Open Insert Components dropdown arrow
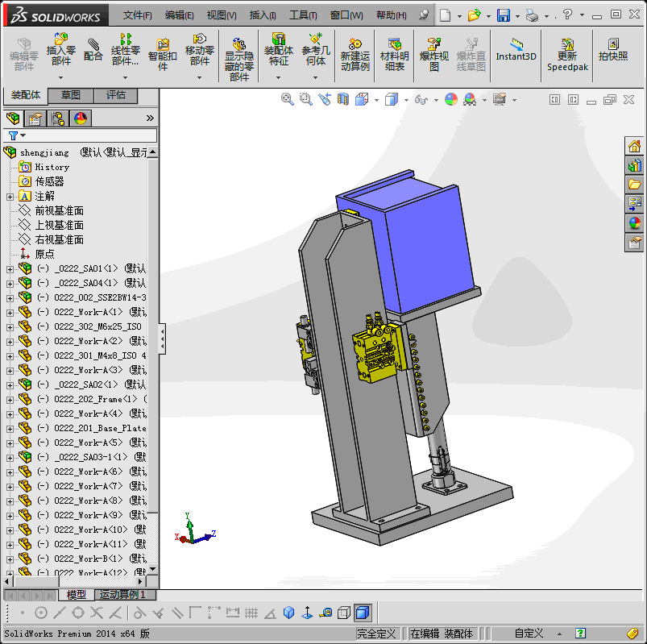Viewport: 647px width, 644px height. click(x=60, y=77)
